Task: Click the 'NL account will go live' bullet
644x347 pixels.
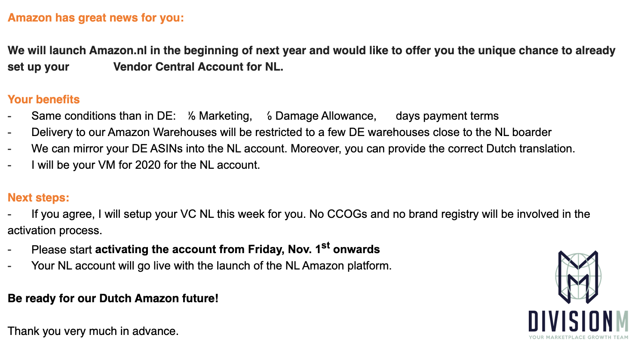Action: [212, 266]
